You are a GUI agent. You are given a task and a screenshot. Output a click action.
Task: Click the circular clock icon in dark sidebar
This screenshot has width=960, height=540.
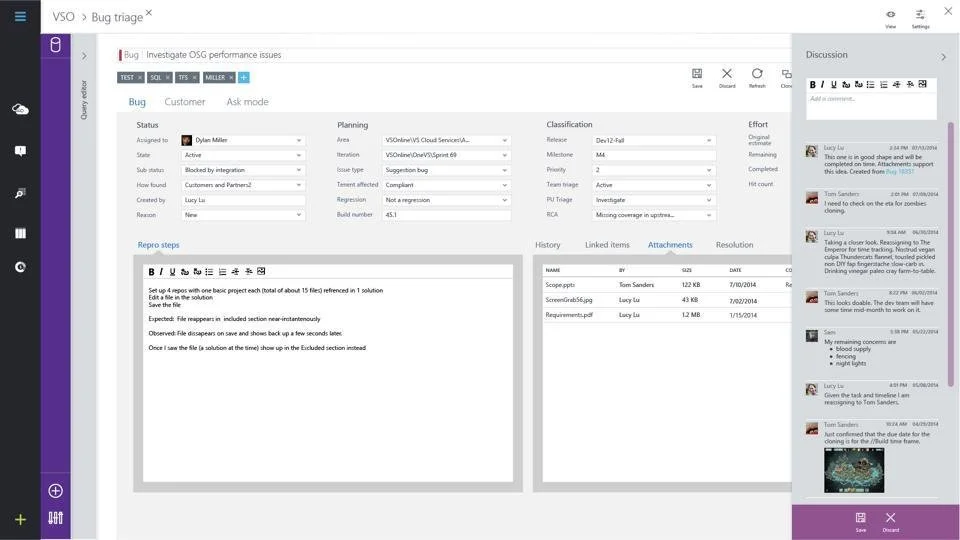click(20, 267)
